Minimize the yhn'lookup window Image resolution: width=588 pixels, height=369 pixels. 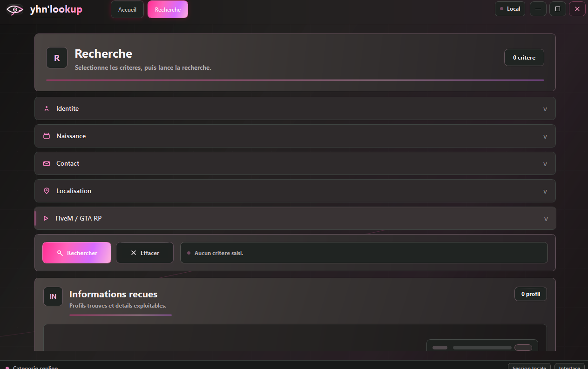(x=538, y=9)
